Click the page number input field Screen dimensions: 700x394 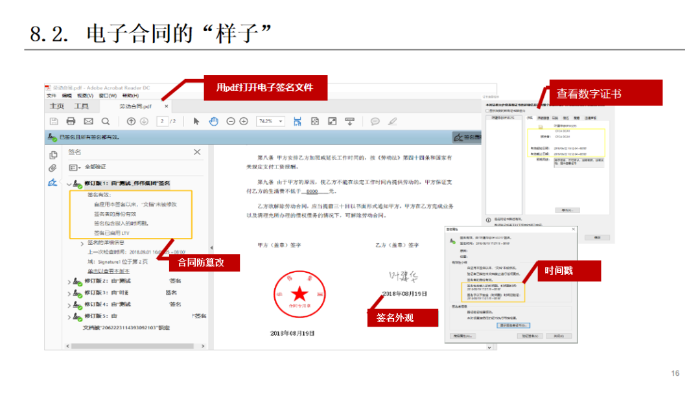coord(162,121)
